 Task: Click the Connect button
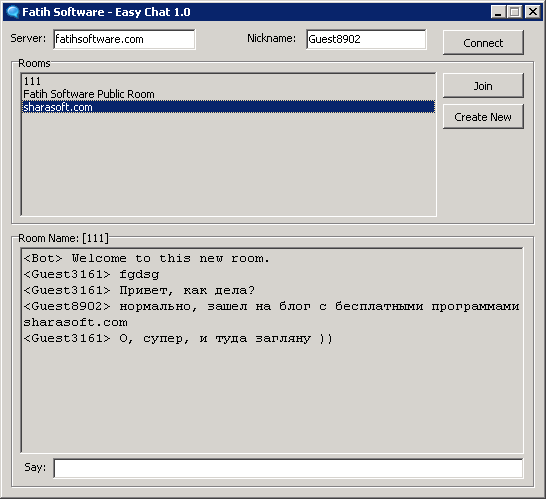[x=483, y=42]
